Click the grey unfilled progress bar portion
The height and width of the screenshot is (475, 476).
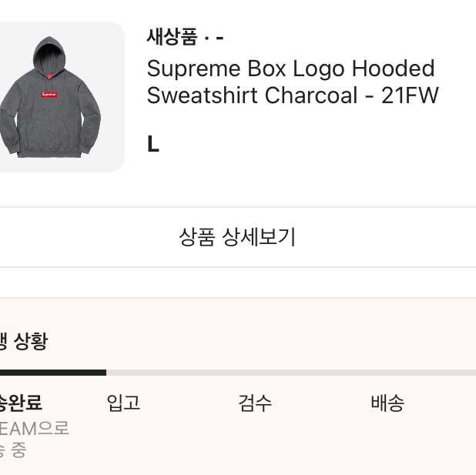pos(291,373)
